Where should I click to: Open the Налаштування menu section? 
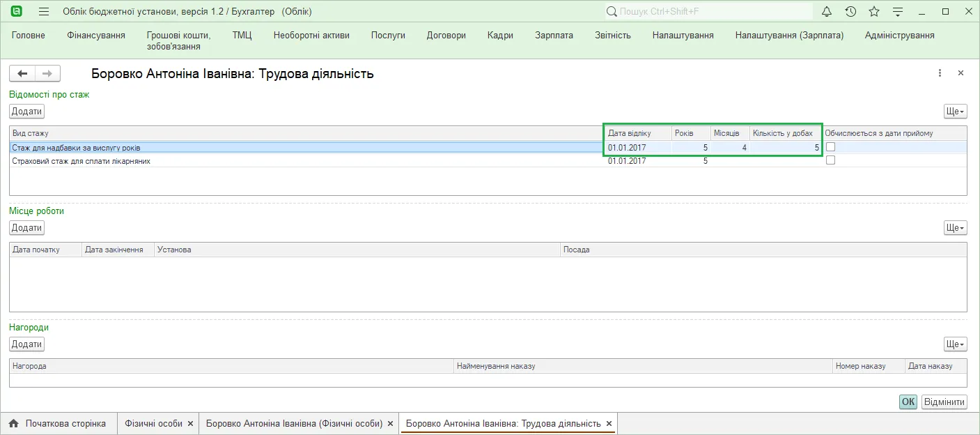(x=683, y=36)
